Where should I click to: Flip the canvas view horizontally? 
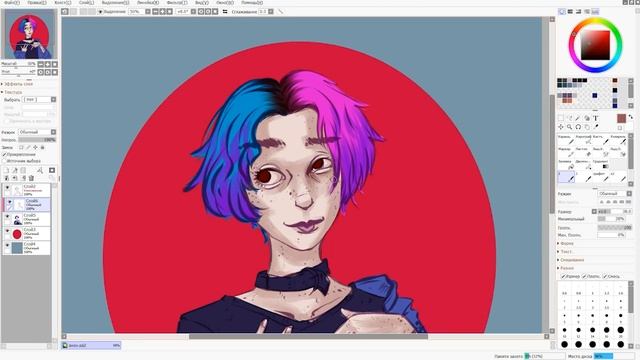point(225,11)
